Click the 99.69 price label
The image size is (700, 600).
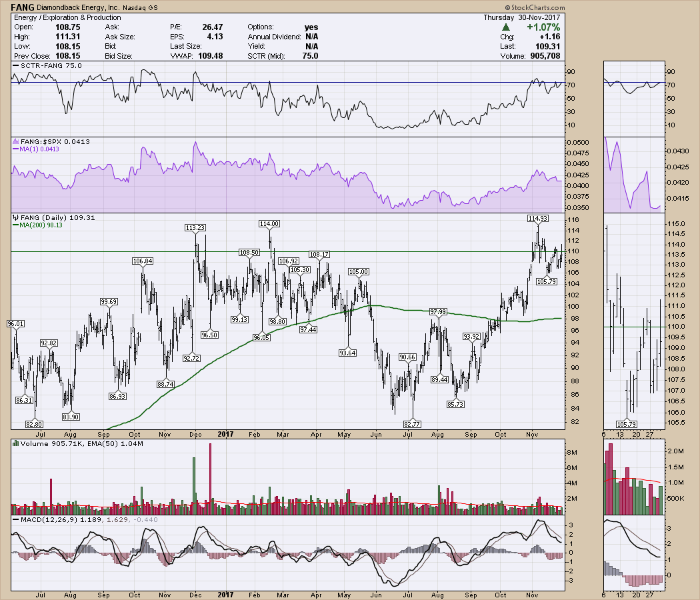[x=109, y=302]
